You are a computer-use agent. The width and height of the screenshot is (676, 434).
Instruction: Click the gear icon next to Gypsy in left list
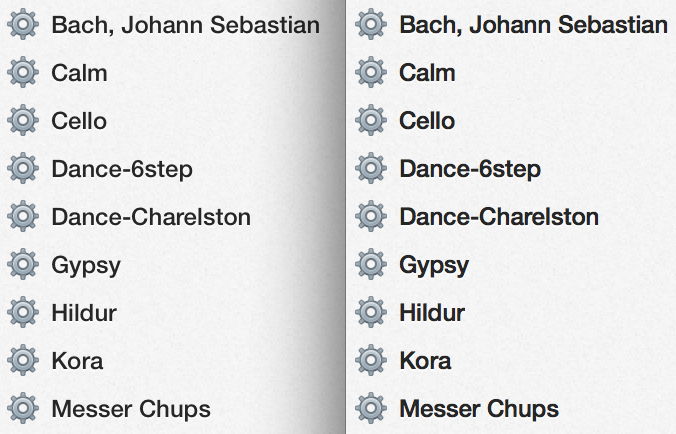[23, 264]
